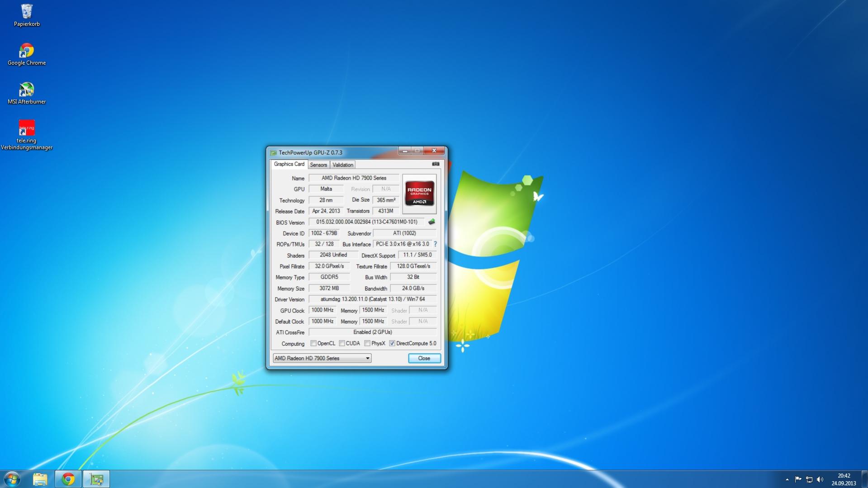868x488 pixels.
Task: Close GPU-Z with the title bar X
Action: [x=434, y=151]
